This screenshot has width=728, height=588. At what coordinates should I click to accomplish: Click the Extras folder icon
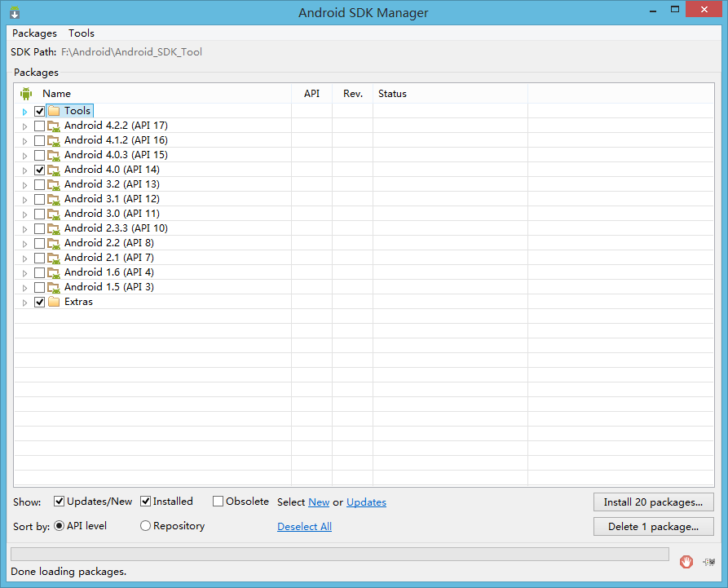point(54,302)
